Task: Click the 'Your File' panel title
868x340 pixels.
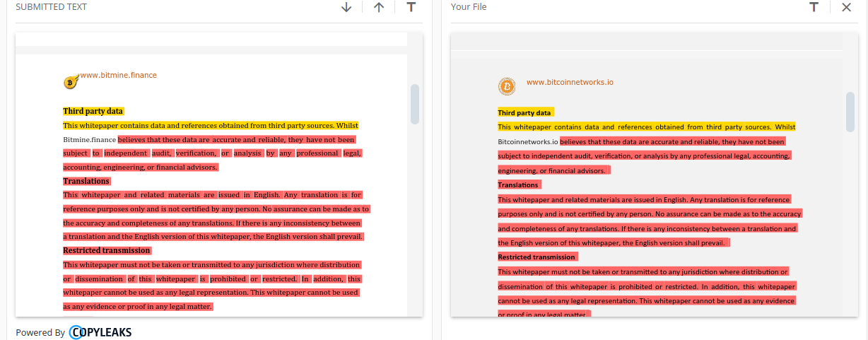Action: (x=469, y=7)
